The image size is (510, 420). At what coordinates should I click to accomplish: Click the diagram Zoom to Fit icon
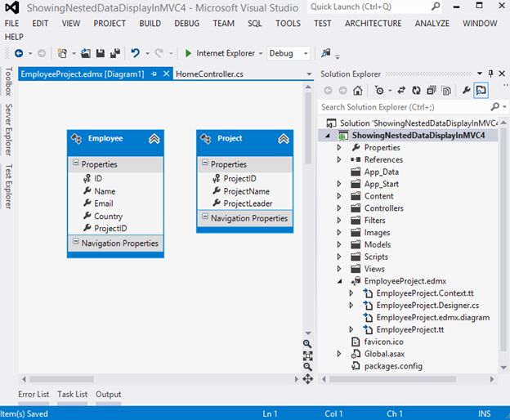coord(307,355)
